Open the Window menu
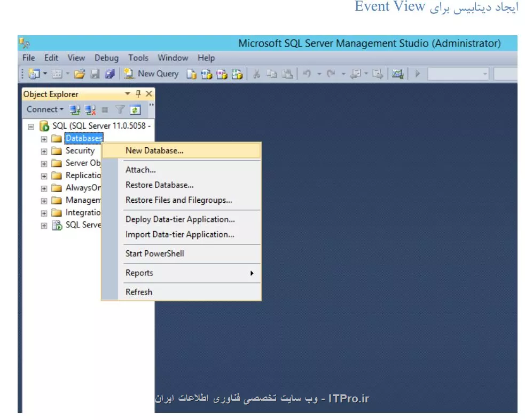This screenshot has width=525, height=420. (x=173, y=58)
